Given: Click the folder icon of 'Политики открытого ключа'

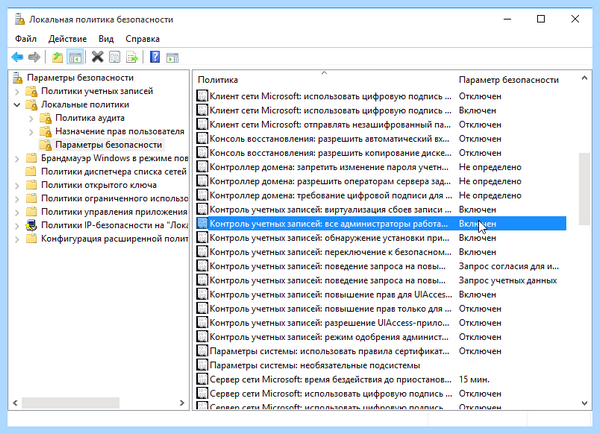Looking at the screenshot, I should [31, 185].
